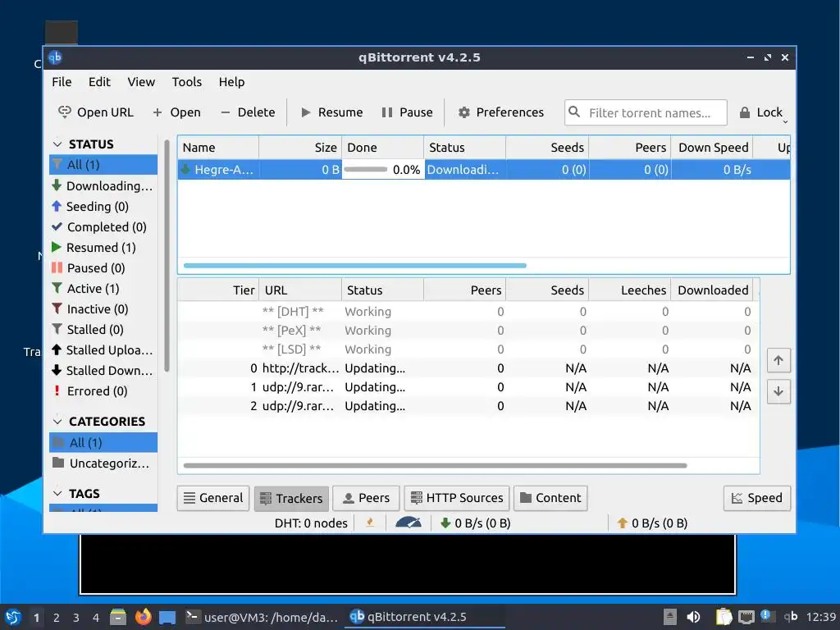Select the Stalled Down... status filter
The width and height of the screenshot is (840, 630).
[x=103, y=370]
